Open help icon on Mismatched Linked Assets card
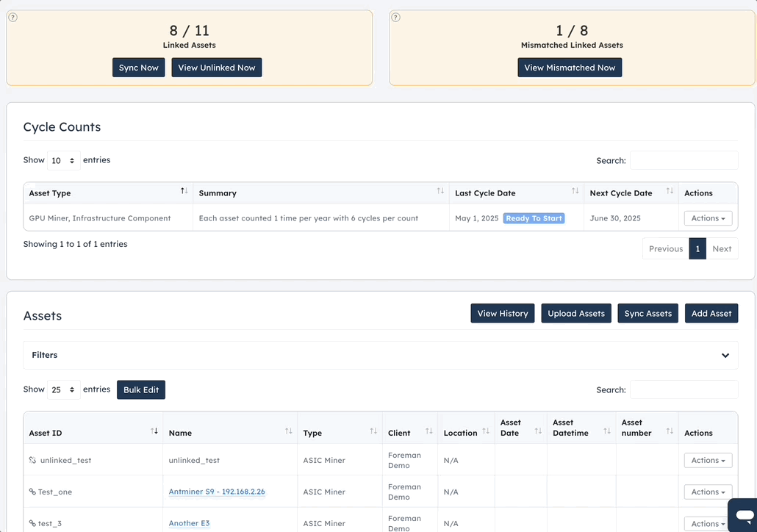This screenshot has height=532, width=757. coord(395,18)
